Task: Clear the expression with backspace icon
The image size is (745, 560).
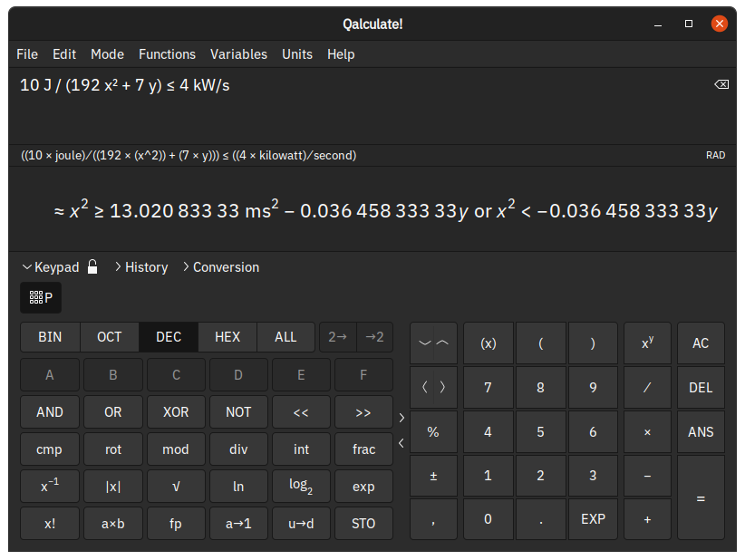Action: 721,84
